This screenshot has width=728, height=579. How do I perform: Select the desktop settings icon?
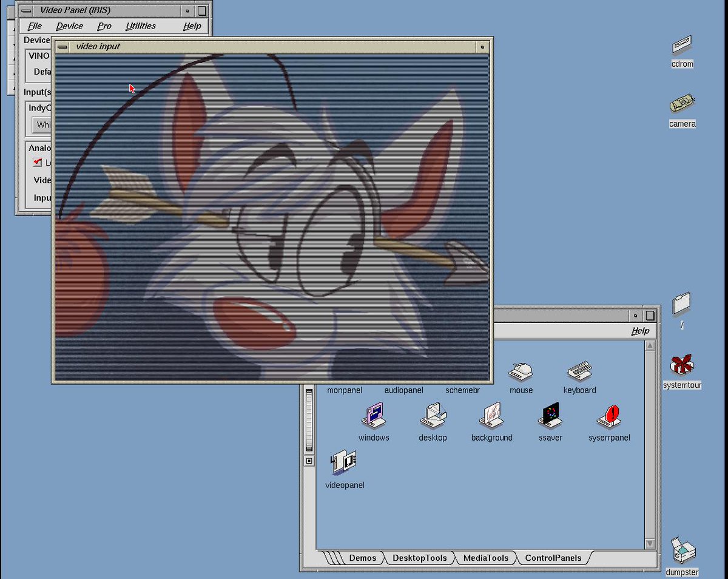pos(433,416)
